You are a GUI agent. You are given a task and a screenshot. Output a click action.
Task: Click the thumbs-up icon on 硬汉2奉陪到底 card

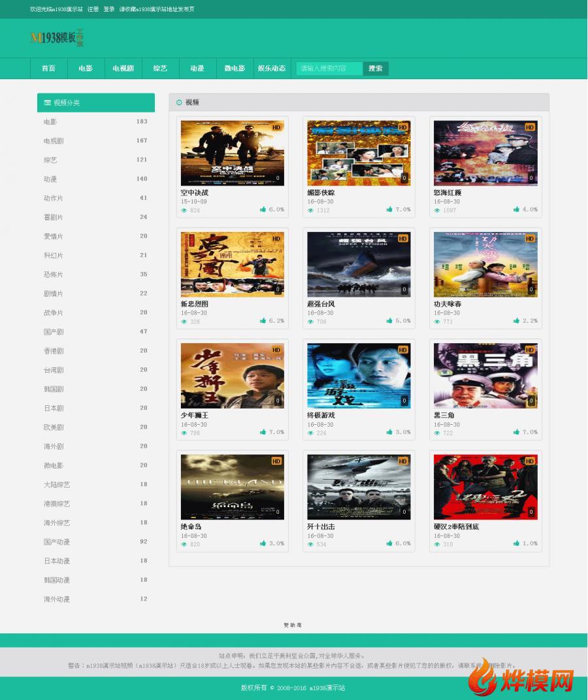coord(516,543)
